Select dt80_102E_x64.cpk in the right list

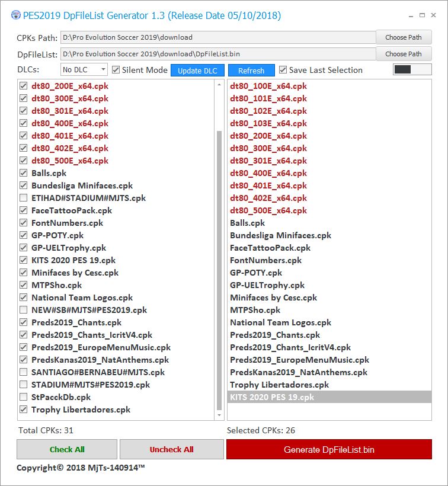coord(329,111)
